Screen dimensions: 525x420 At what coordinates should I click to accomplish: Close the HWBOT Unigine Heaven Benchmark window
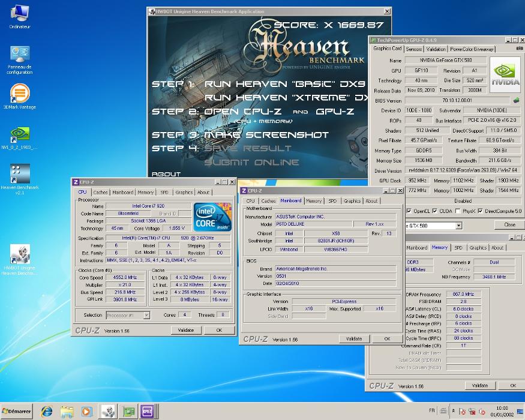[387, 11]
